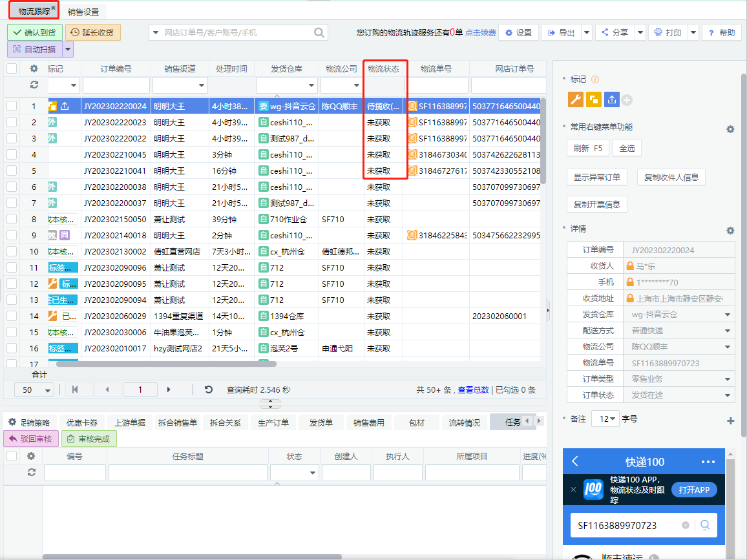Expand the 自动扫描 dropdown arrow

pos(68,49)
